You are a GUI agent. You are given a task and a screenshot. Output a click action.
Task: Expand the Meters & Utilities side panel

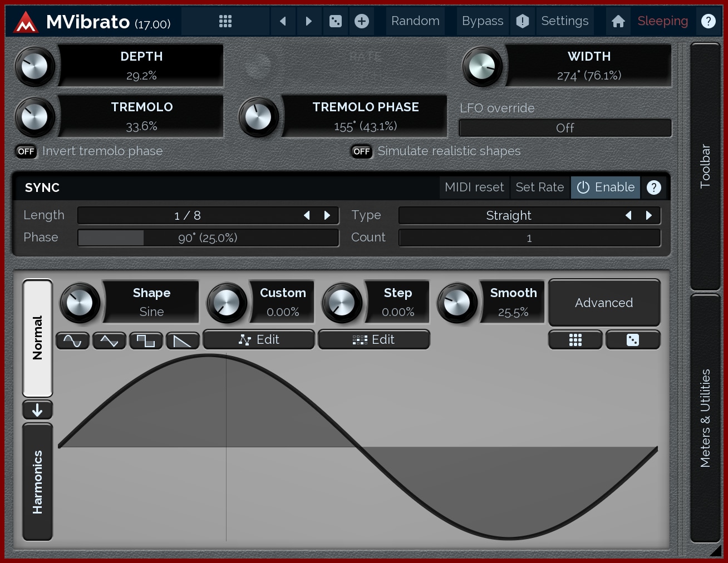pos(705,417)
